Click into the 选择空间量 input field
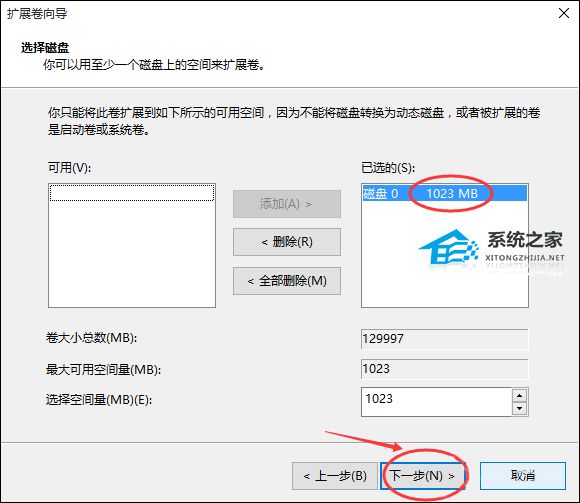The image size is (580, 503). 436,402
